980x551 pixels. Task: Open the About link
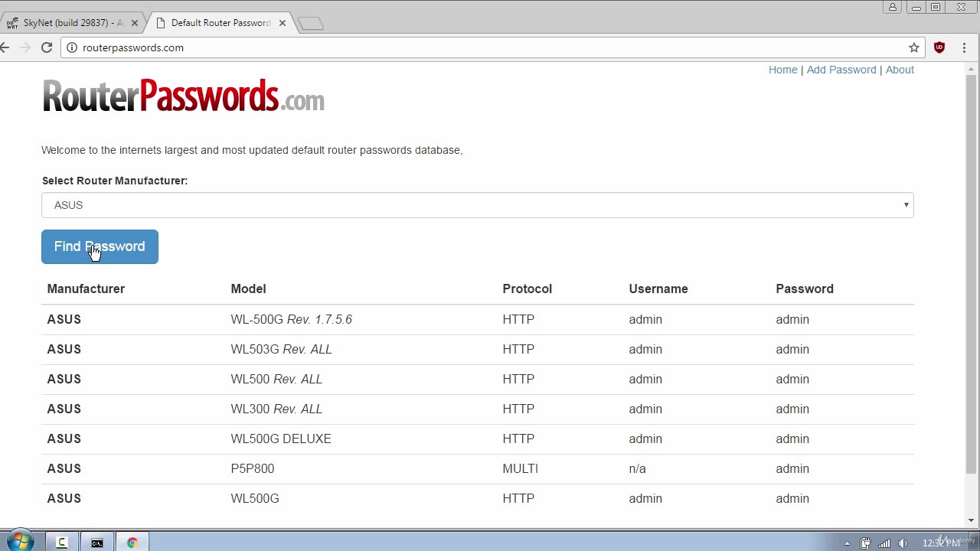[x=900, y=70]
